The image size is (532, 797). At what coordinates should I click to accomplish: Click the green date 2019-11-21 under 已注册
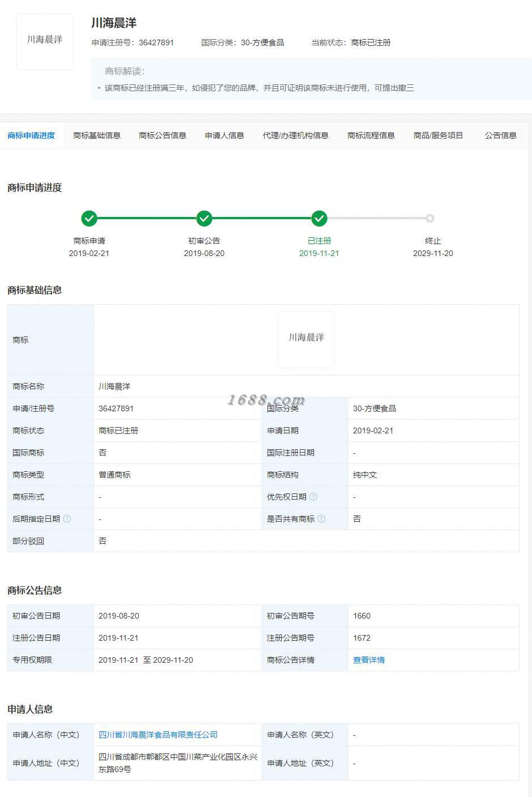(x=319, y=253)
